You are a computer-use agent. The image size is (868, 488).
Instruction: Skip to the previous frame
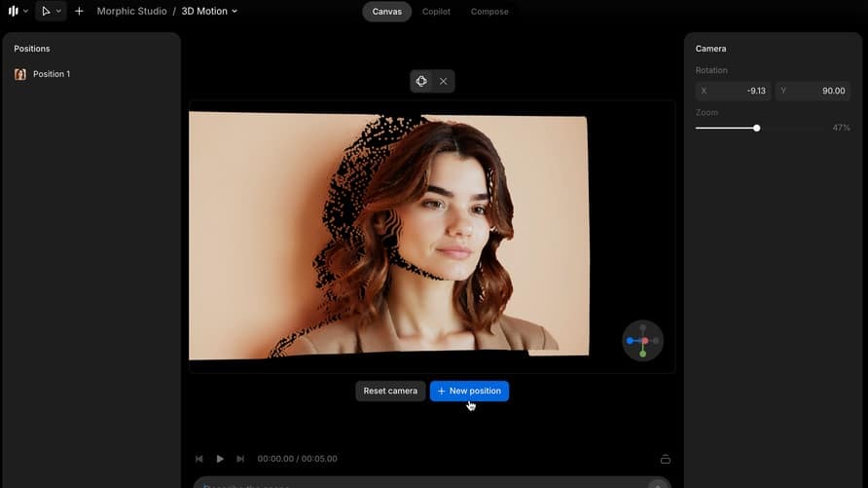click(199, 459)
